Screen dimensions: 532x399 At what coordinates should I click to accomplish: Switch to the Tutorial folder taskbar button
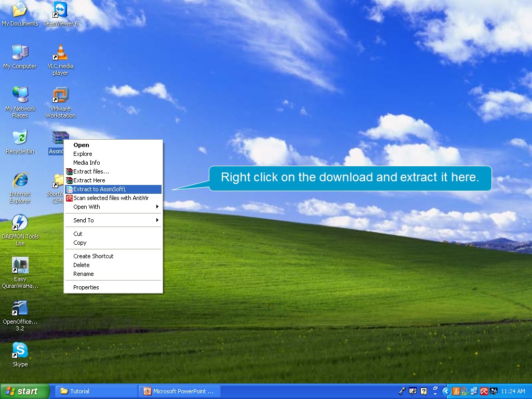tap(96, 392)
